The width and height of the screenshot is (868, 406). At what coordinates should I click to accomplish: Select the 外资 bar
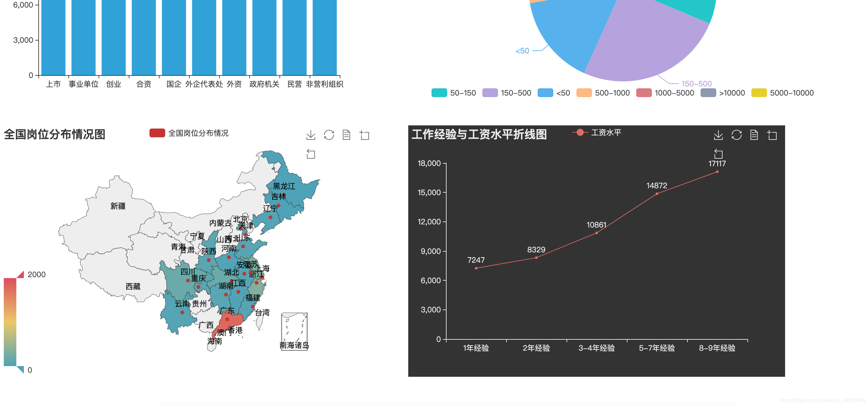tap(234, 37)
